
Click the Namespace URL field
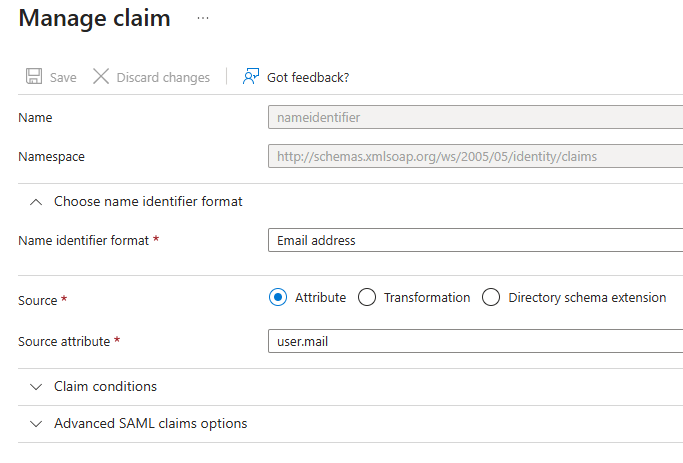(x=475, y=156)
